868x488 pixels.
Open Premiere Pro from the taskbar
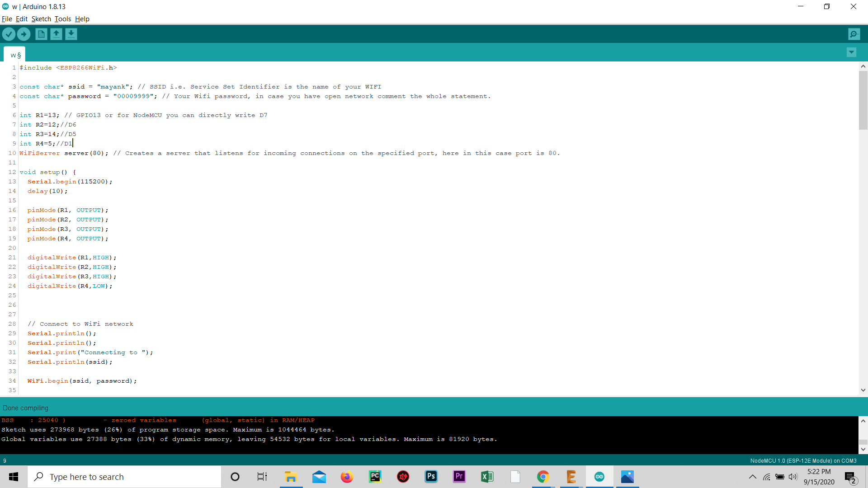point(459,477)
